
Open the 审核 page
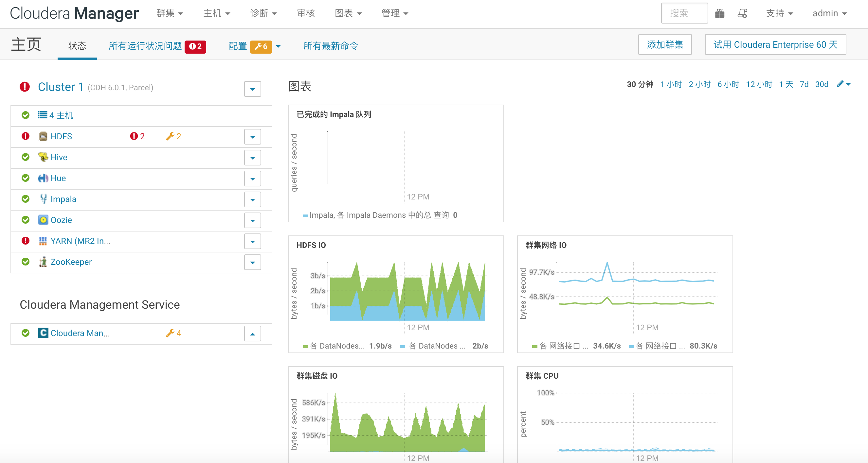pyautogui.click(x=306, y=13)
